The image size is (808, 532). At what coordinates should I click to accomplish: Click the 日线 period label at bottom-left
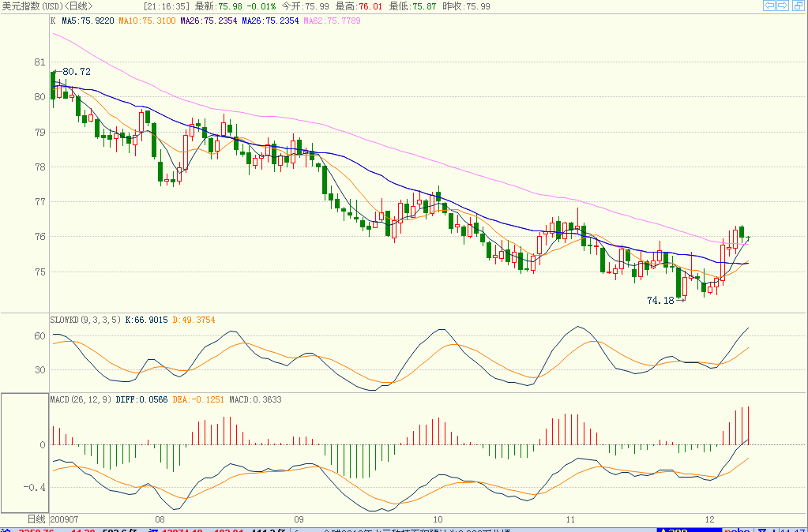click(x=36, y=519)
